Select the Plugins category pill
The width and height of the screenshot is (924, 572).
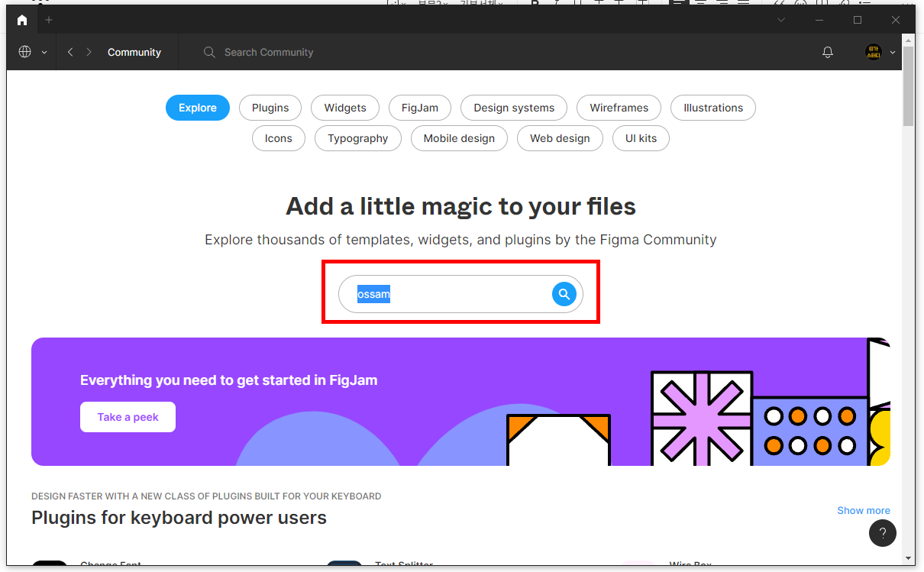[270, 108]
